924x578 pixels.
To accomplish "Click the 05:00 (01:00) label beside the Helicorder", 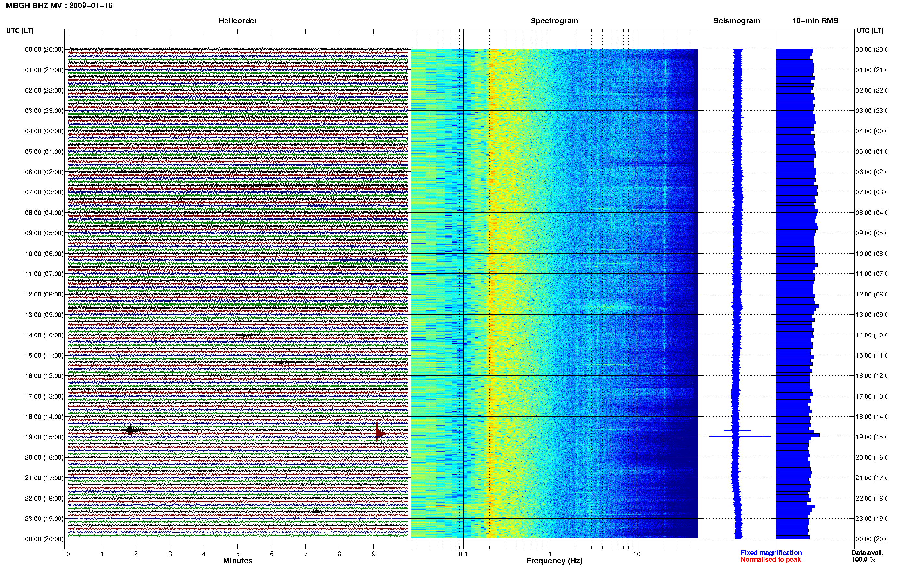I will pos(44,152).
